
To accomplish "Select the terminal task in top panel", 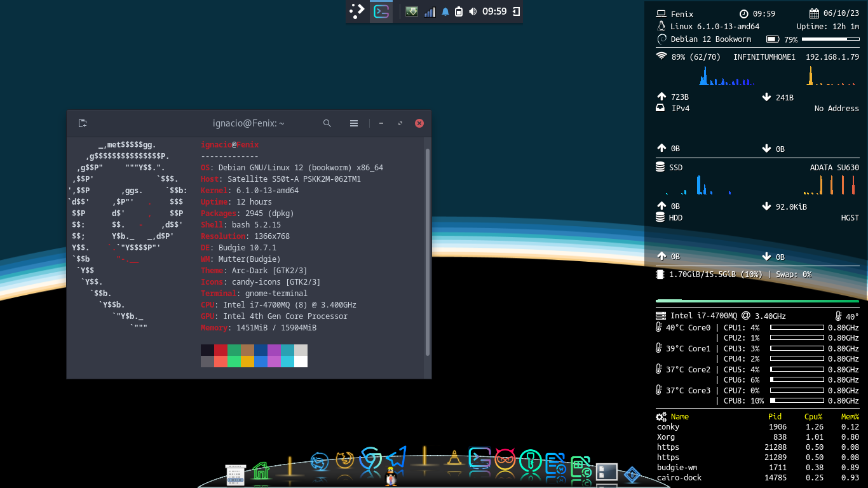I will 381,11.
